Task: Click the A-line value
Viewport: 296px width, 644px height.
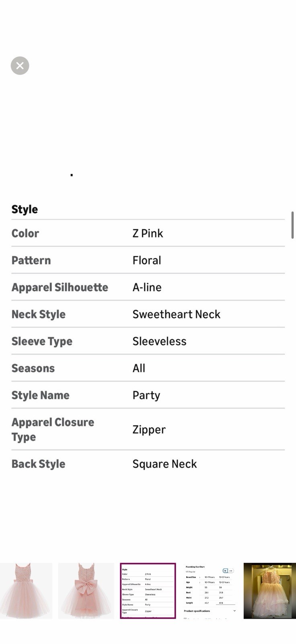Action: tap(147, 287)
